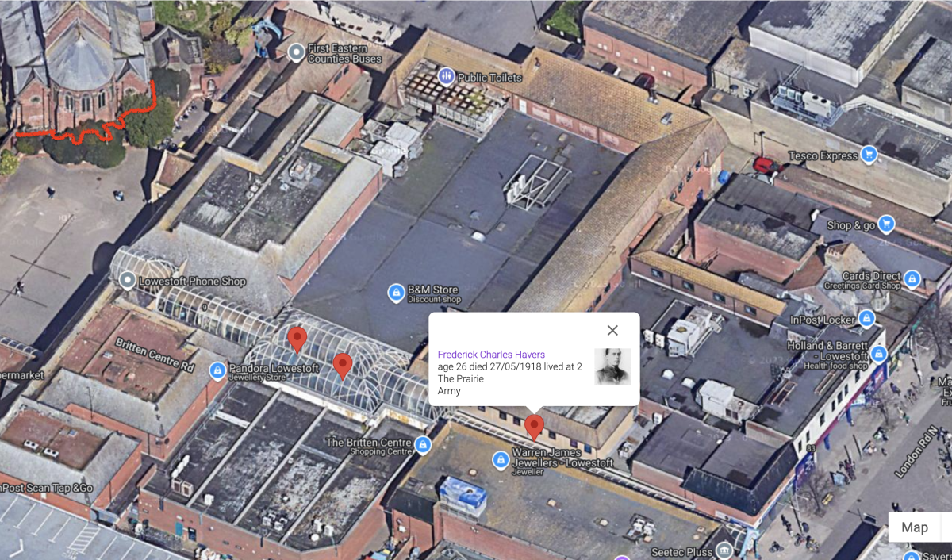Select the Shop & go cart icon
Image resolution: width=952 pixels, height=560 pixels.
coord(886,224)
